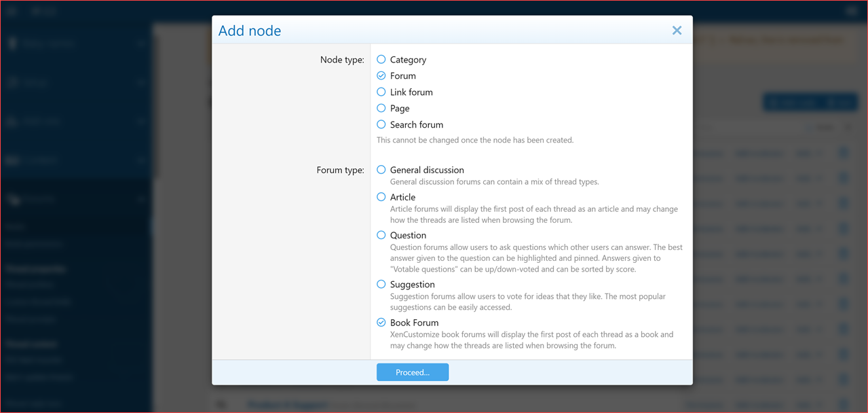Choose the Article forum type
The width and height of the screenshot is (868, 413).
click(381, 196)
